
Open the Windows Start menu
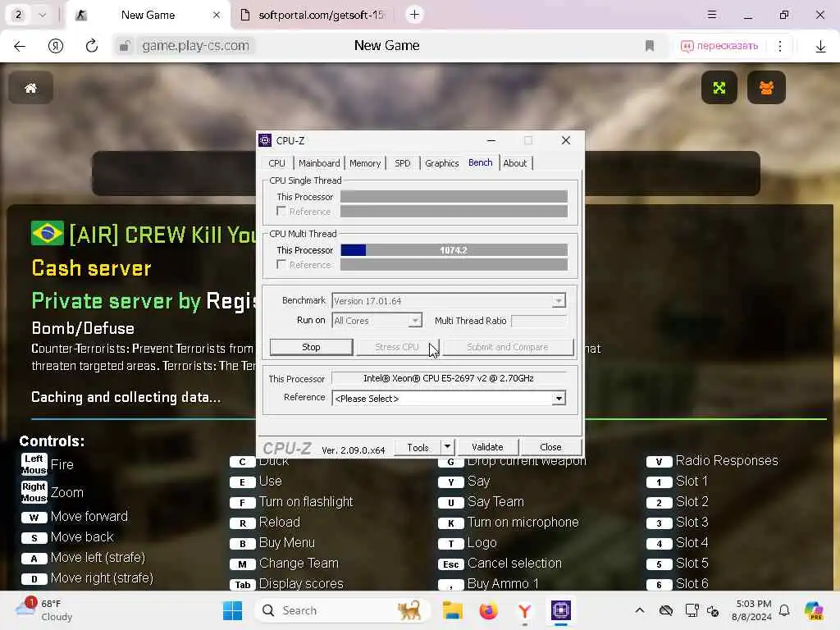232,610
